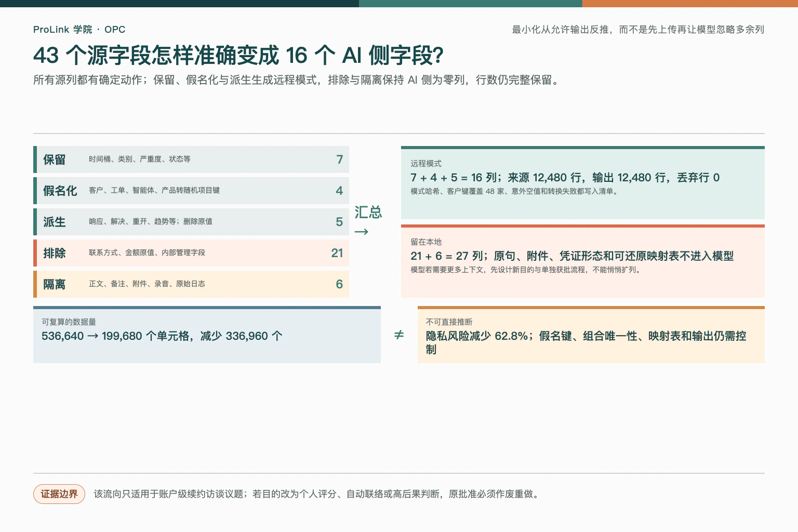Click the count 4 in 假名化 row
Image resolution: width=798 pixels, height=532 pixels.
point(339,191)
